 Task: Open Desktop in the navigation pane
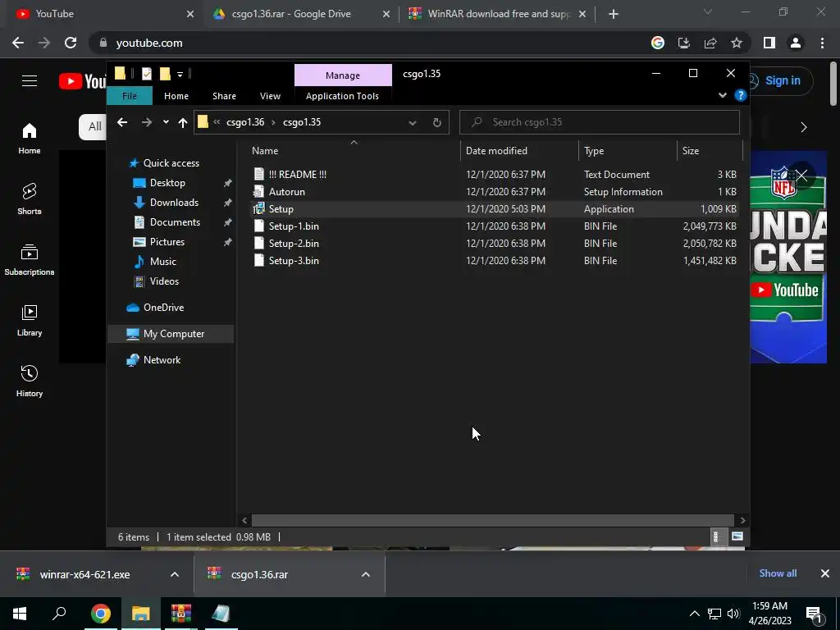click(x=167, y=183)
